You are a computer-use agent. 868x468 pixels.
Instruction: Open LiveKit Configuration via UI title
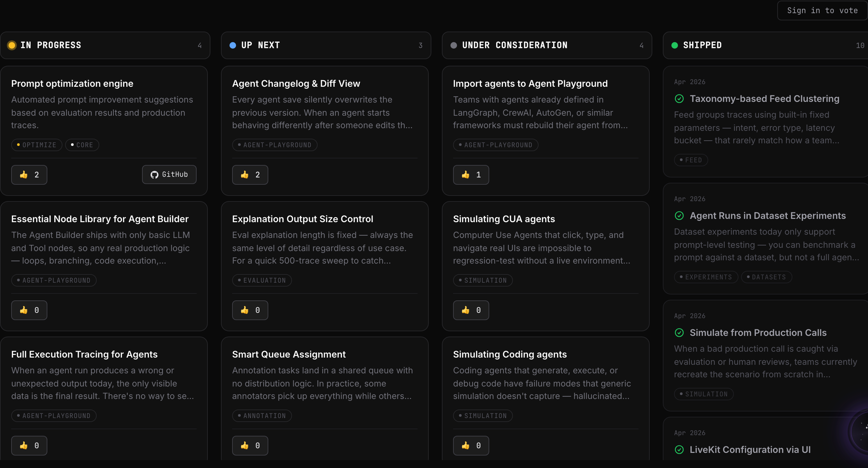click(750, 450)
